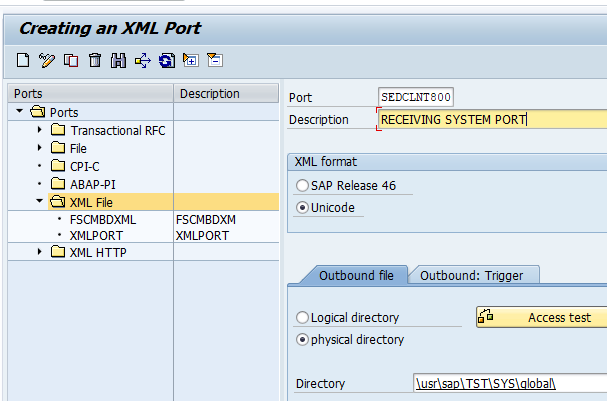Click the Expand subtree toolbar icon
The height and width of the screenshot is (401, 607).
tap(191, 61)
